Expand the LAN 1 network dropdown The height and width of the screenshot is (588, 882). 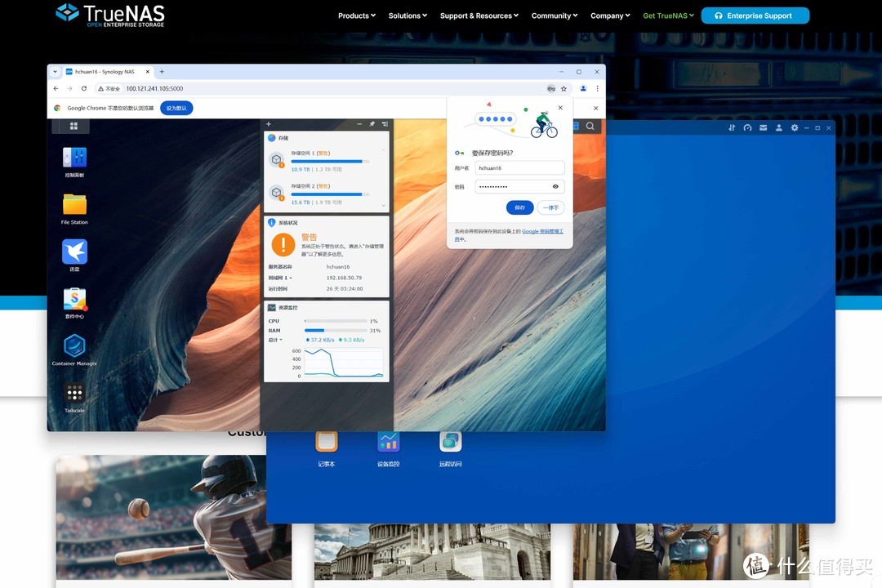pyautogui.click(x=280, y=278)
